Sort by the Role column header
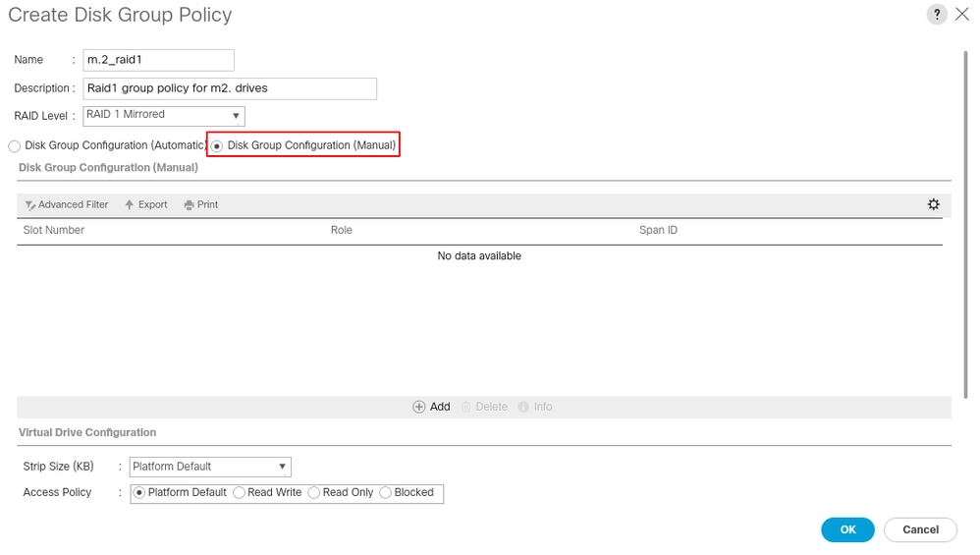This screenshot has width=980, height=555. coord(342,230)
